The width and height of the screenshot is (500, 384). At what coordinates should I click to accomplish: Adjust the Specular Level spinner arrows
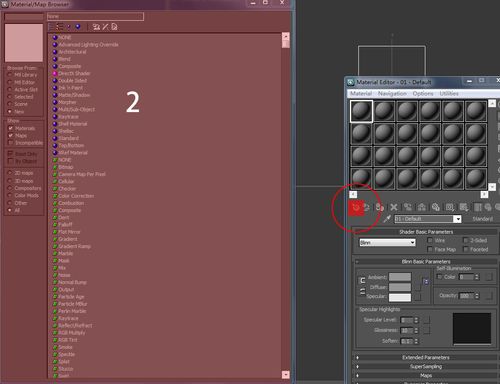pyautogui.click(x=416, y=320)
